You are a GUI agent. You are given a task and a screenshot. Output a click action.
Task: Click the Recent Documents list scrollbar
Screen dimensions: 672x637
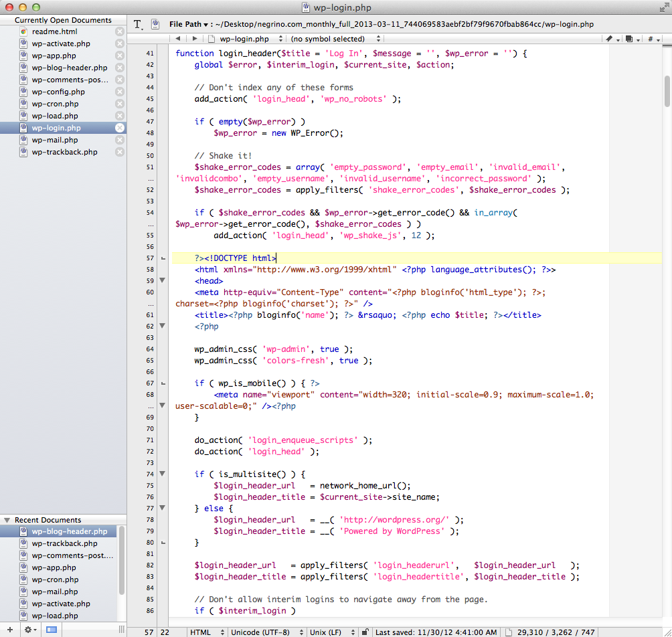[x=122, y=561]
